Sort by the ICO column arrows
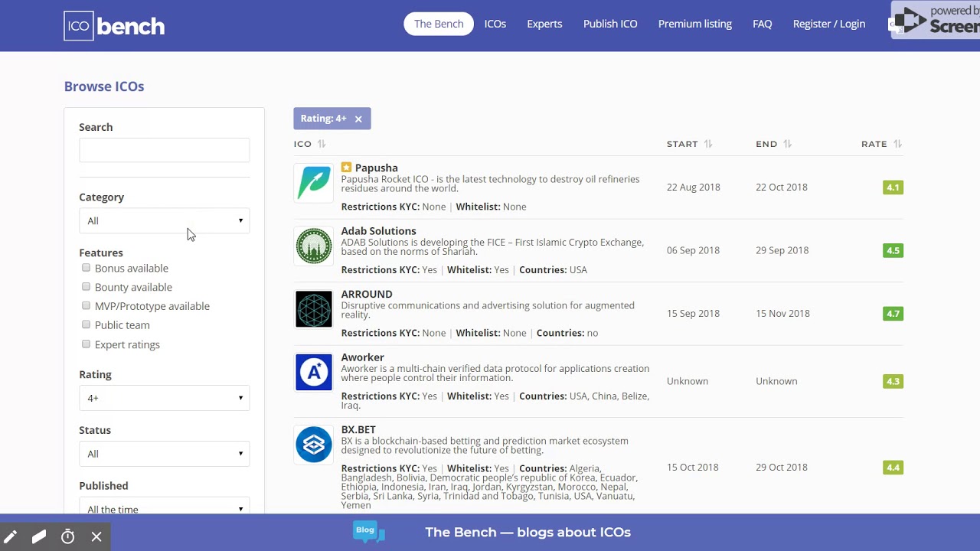Viewport: 980px width, 551px height. click(x=322, y=144)
